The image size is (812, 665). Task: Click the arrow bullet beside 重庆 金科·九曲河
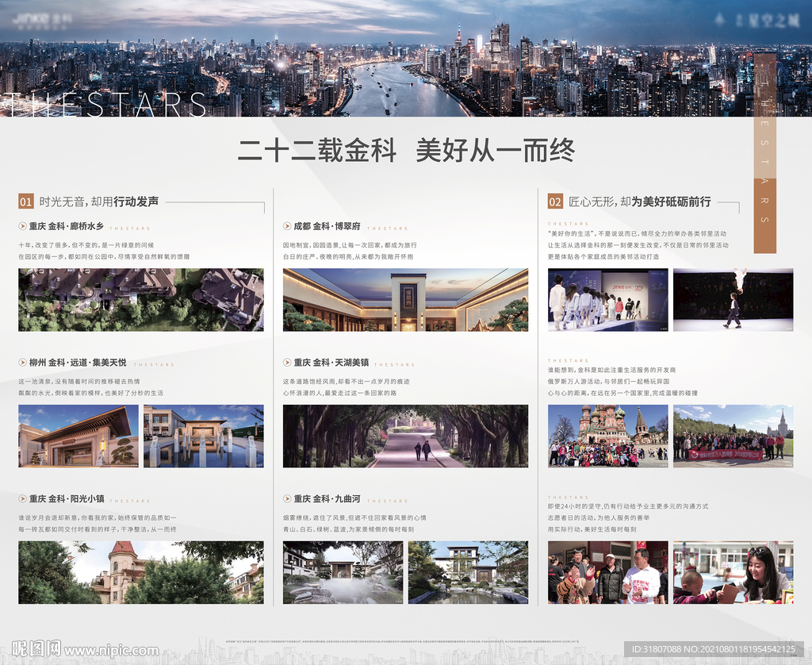(x=287, y=498)
